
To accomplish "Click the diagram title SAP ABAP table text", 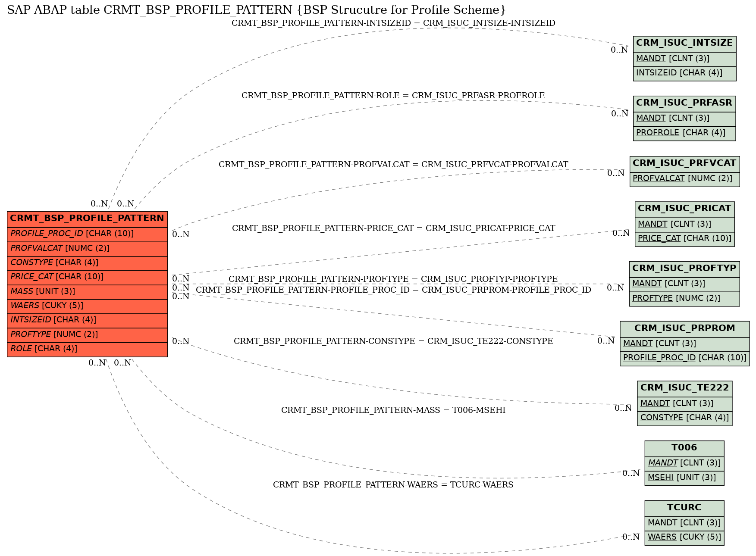I will click(257, 10).
